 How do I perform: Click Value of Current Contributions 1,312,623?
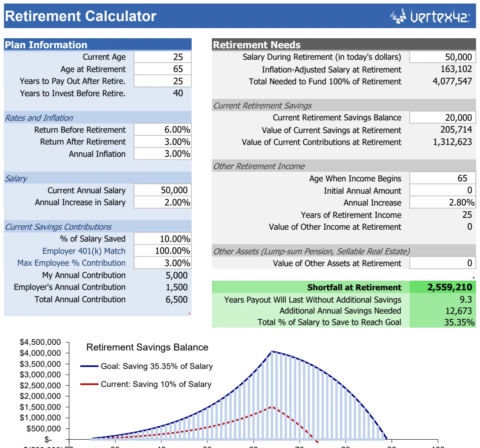(452, 142)
